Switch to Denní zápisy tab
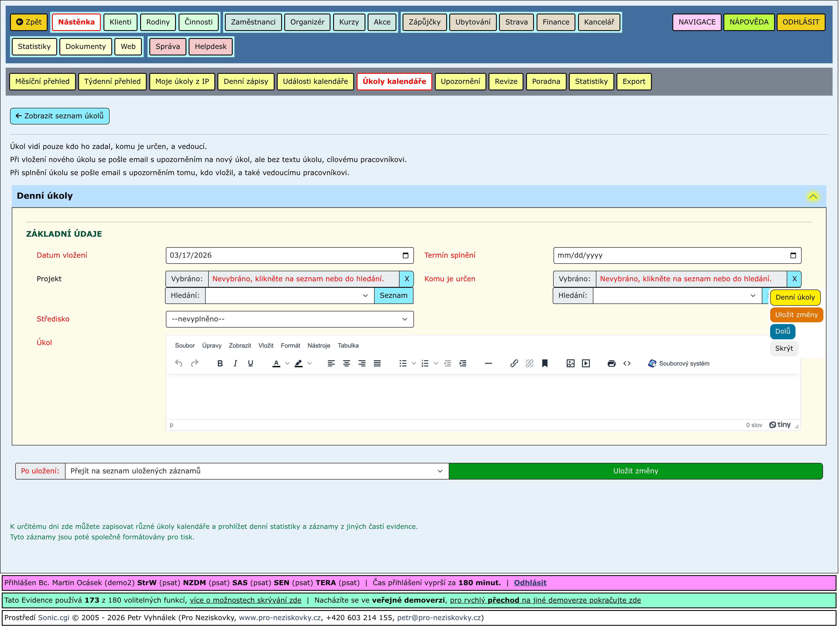 [x=246, y=81]
